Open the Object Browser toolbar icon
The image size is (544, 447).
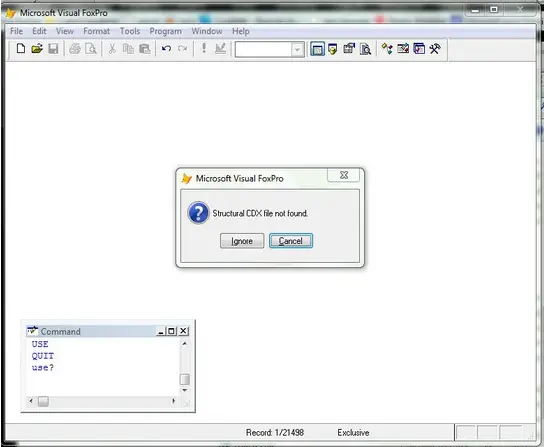[x=403, y=49]
